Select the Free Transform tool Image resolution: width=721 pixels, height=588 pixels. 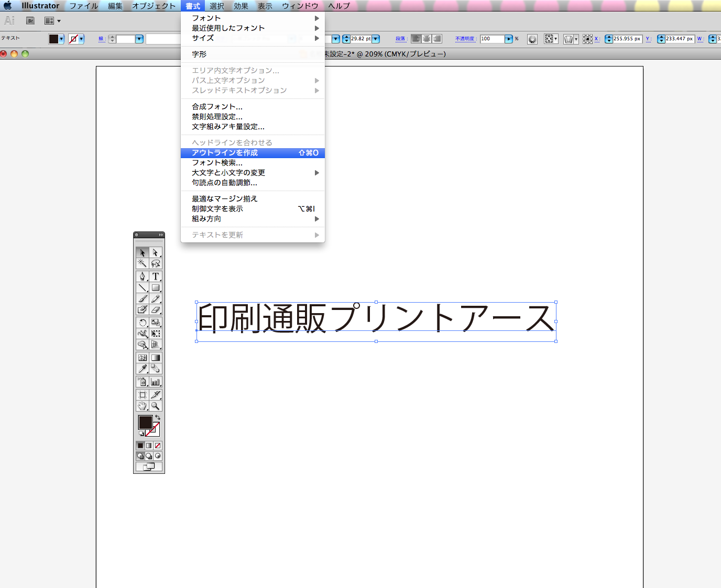pyautogui.click(x=156, y=334)
